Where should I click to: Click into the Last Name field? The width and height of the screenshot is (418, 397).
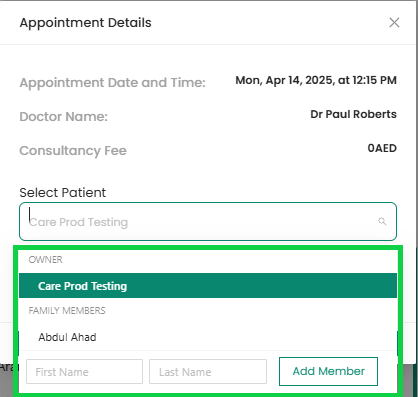coord(208,371)
